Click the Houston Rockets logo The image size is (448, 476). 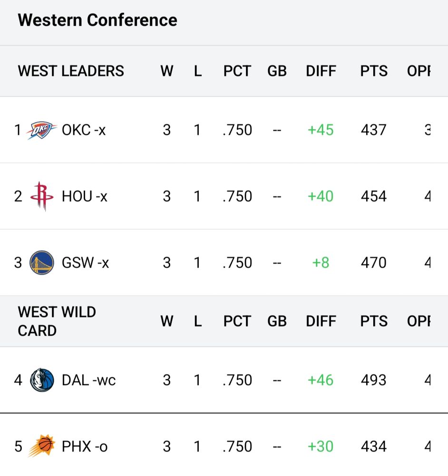tap(42, 196)
